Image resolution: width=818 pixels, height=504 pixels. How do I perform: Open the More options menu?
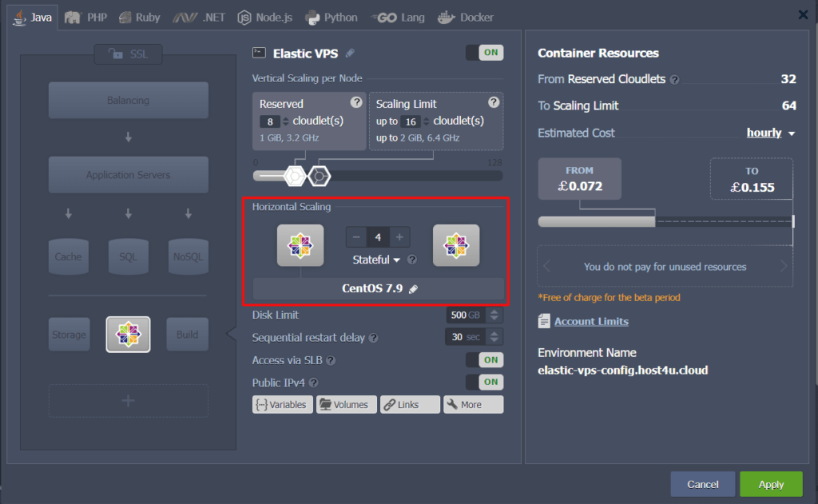(x=474, y=405)
